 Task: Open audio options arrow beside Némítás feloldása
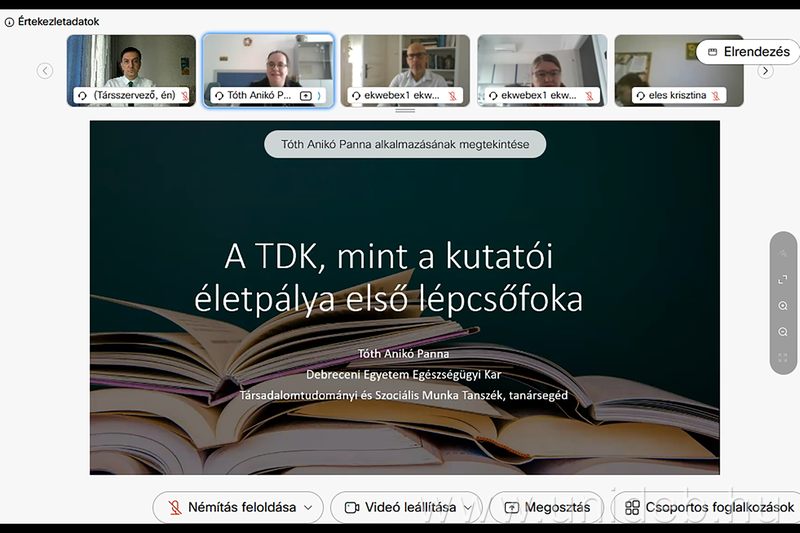pyautogui.click(x=308, y=507)
